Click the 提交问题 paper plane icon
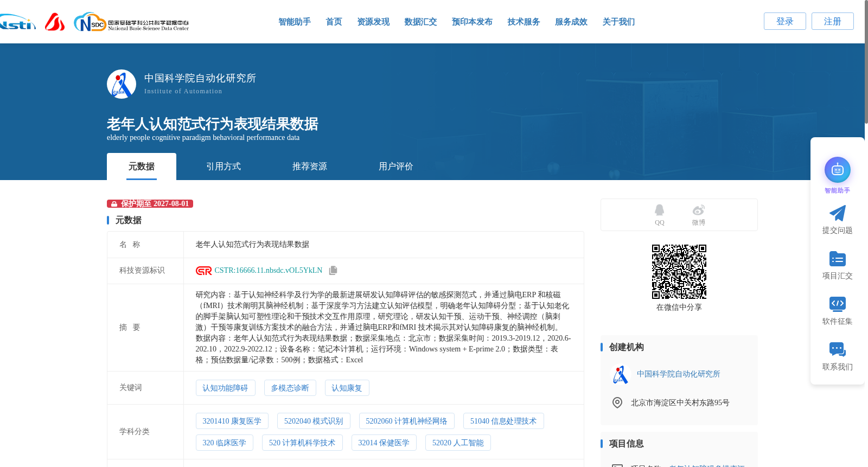868x467 pixels. [x=838, y=213]
